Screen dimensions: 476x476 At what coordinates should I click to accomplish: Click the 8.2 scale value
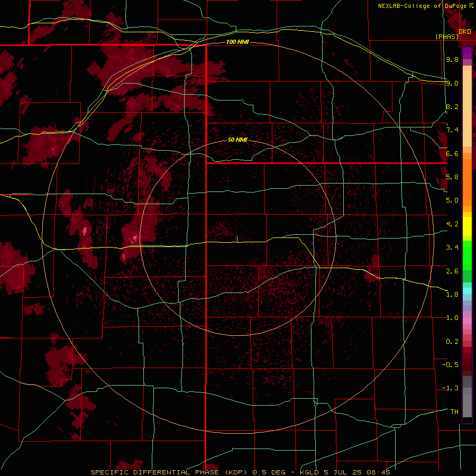(x=452, y=106)
